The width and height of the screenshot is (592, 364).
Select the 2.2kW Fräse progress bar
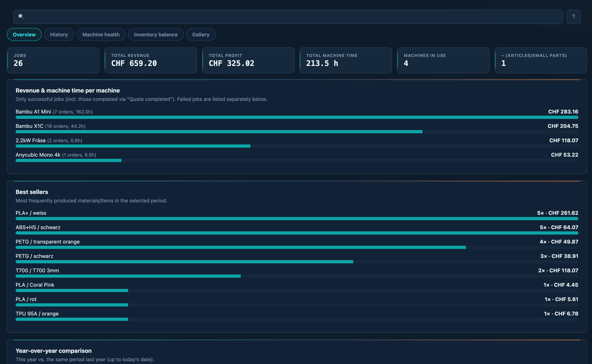pos(297,146)
